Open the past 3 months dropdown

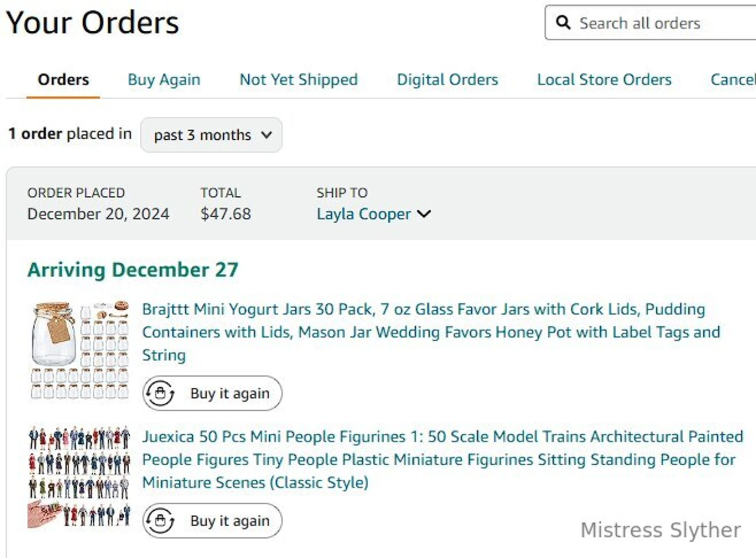pos(211,135)
